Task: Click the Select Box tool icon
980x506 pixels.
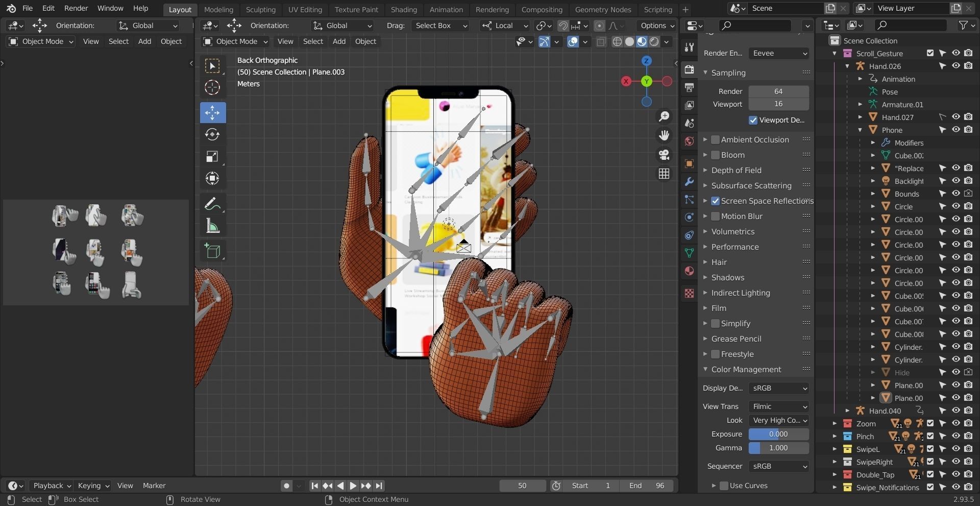Action: 212,66
